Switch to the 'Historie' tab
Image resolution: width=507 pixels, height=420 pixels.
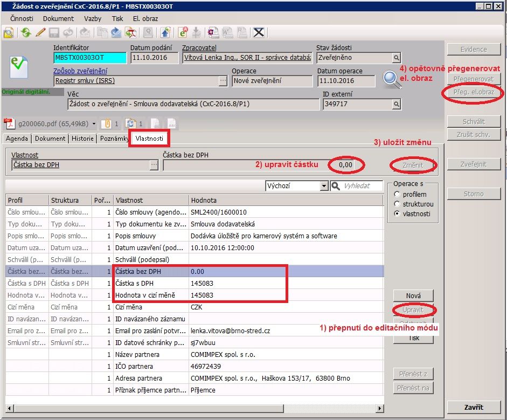83,139
